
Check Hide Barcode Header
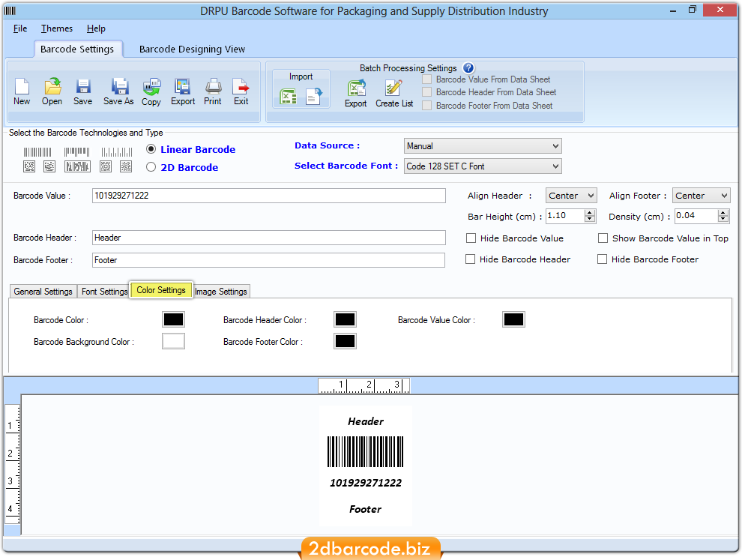point(471,259)
